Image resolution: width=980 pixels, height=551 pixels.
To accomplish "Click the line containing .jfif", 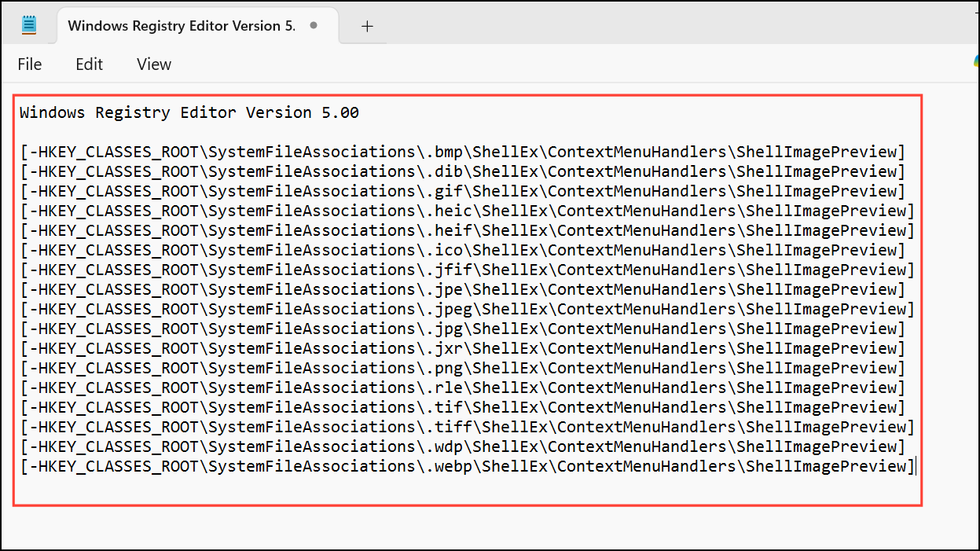I will tap(468, 270).
